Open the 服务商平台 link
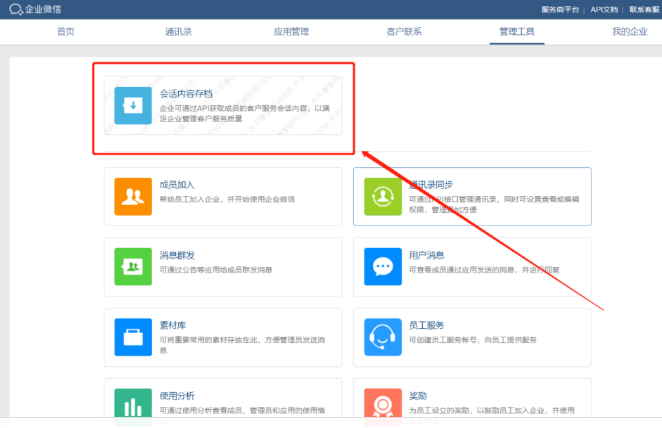 (561, 9)
